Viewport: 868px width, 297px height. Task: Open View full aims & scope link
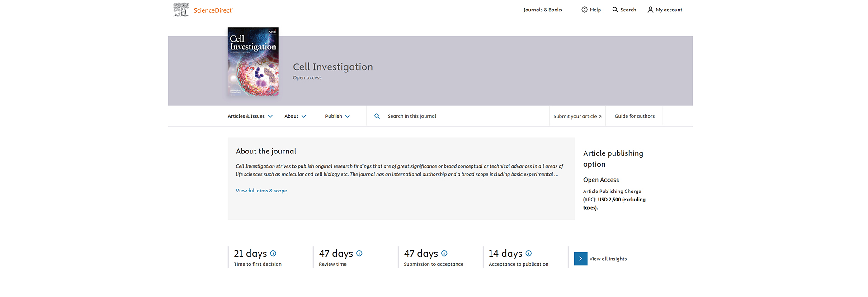pyautogui.click(x=261, y=191)
